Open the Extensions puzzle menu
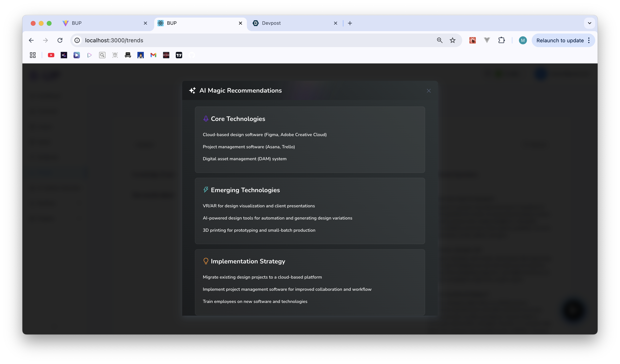 pyautogui.click(x=501, y=40)
